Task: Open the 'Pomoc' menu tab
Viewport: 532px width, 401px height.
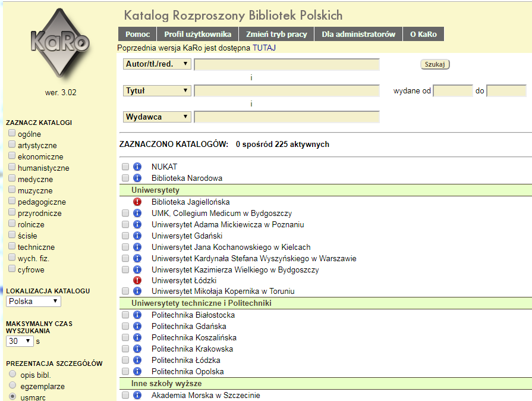Action: point(137,34)
